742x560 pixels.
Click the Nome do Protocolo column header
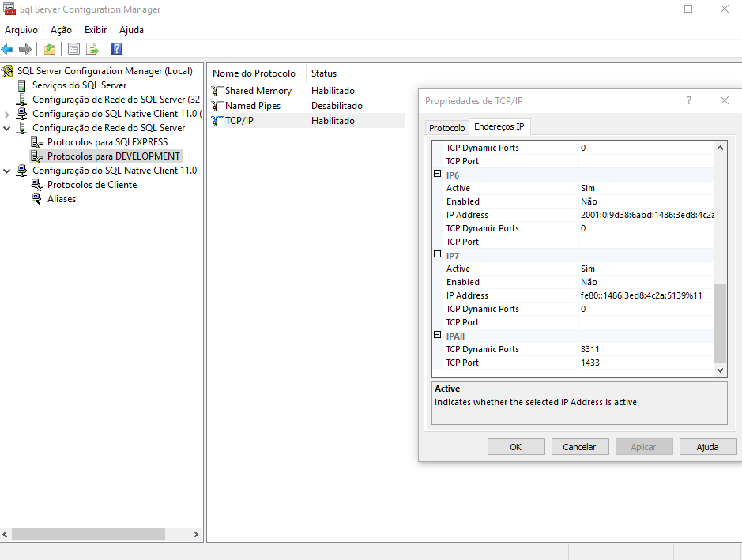coord(257,73)
